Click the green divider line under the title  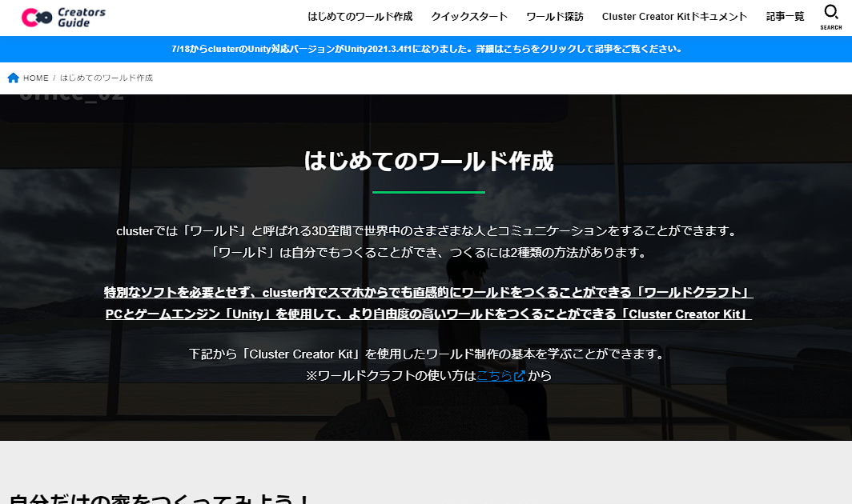pos(428,192)
